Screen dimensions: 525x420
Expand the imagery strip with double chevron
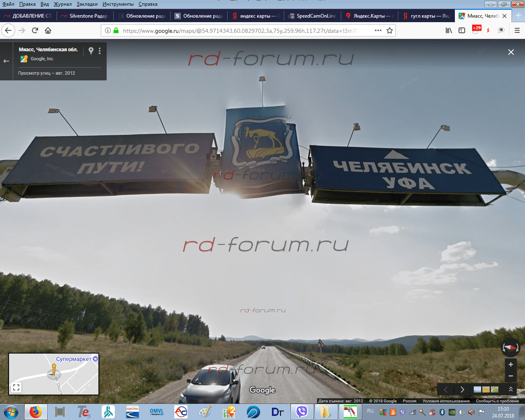coord(511,389)
